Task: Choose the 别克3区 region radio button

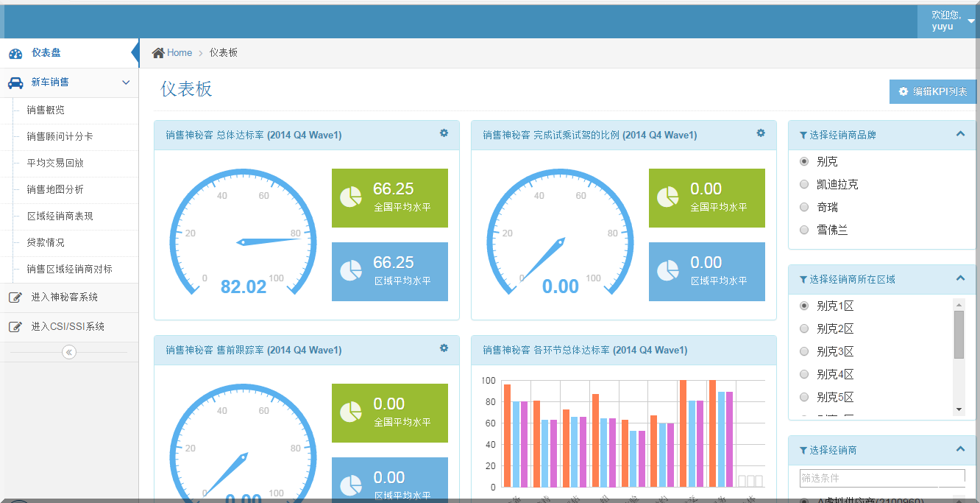Action: (x=804, y=352)
